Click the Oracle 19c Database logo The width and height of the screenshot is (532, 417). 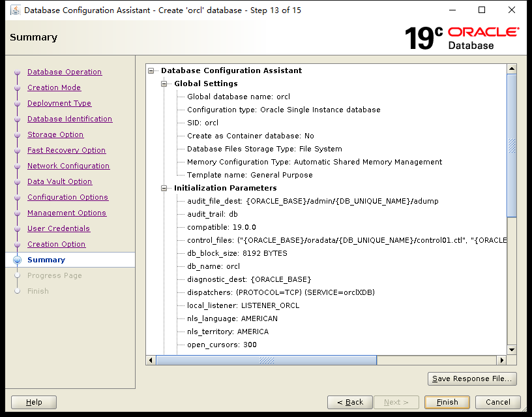click(x=462, y=38)
